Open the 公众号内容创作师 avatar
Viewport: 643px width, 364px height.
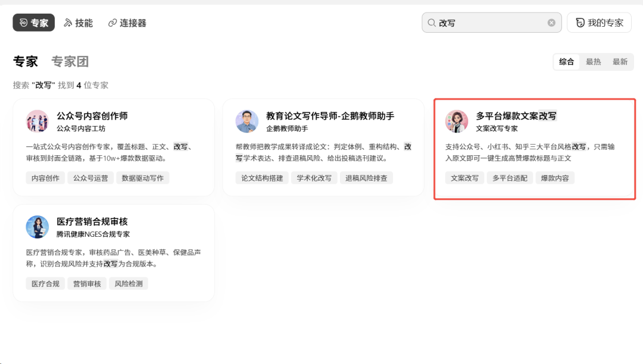tap(38, 121)
